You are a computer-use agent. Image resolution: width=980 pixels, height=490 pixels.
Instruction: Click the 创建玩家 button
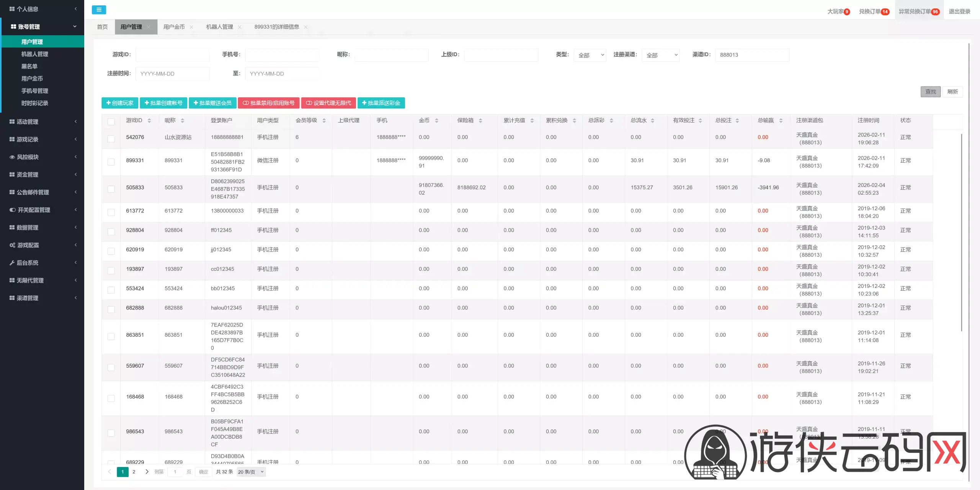click(x=120, y=103)
